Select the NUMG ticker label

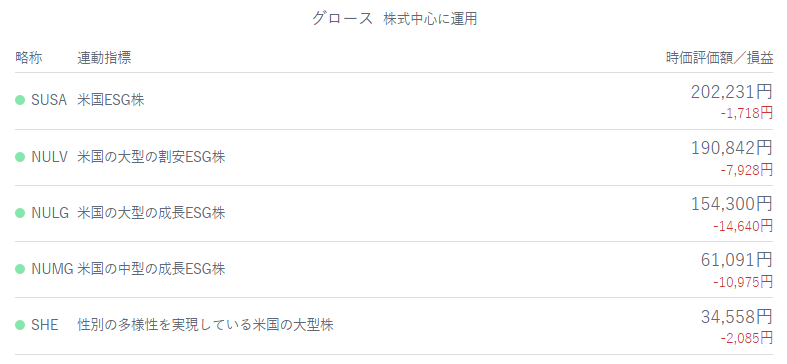click(x=52, y=269)
